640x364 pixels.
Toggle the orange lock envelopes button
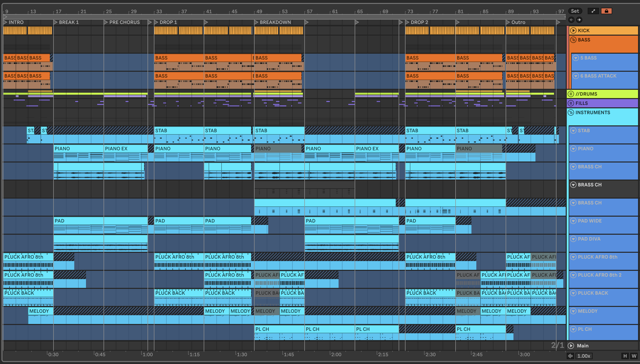[606, 11]
